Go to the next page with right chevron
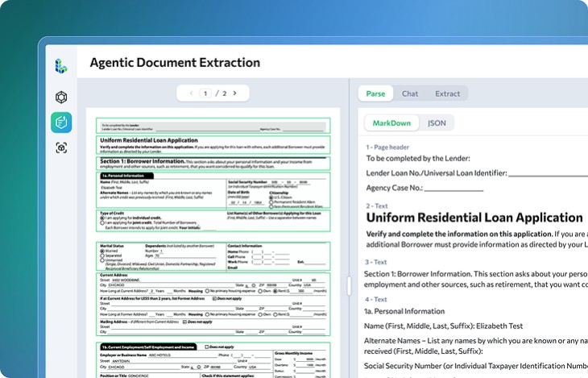This screenshot has width=588, height=378. point(235,93)
